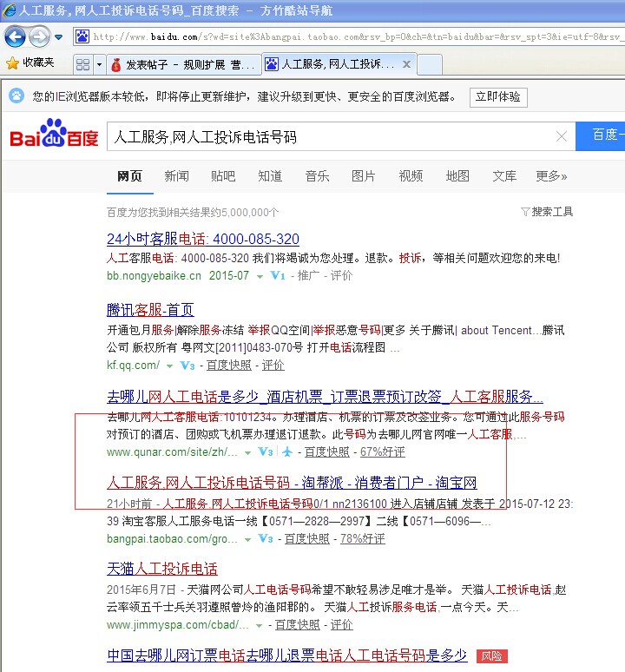Open the 天猫人工投诉电话 result
The height and width of the screenshot is (672, 625).
(x=162, y=570)
